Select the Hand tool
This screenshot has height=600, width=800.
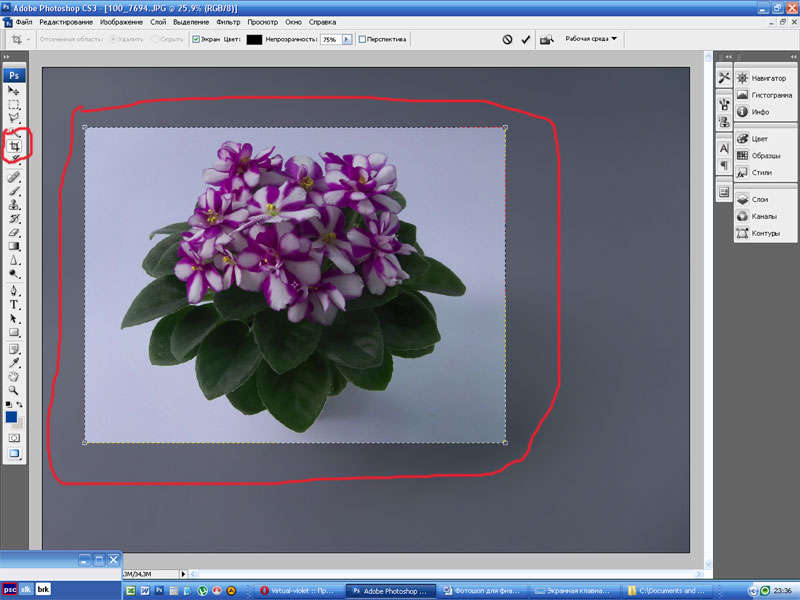pos(15,377)
